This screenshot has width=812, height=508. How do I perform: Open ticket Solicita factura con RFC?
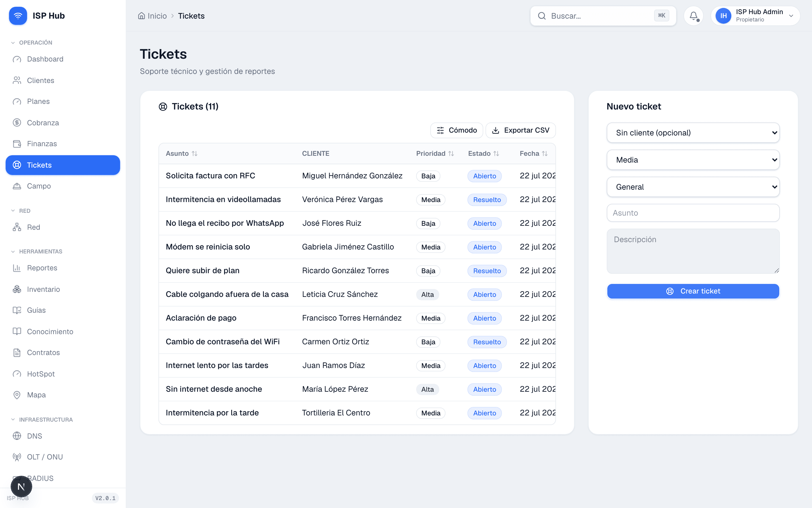tap(210, 176)
